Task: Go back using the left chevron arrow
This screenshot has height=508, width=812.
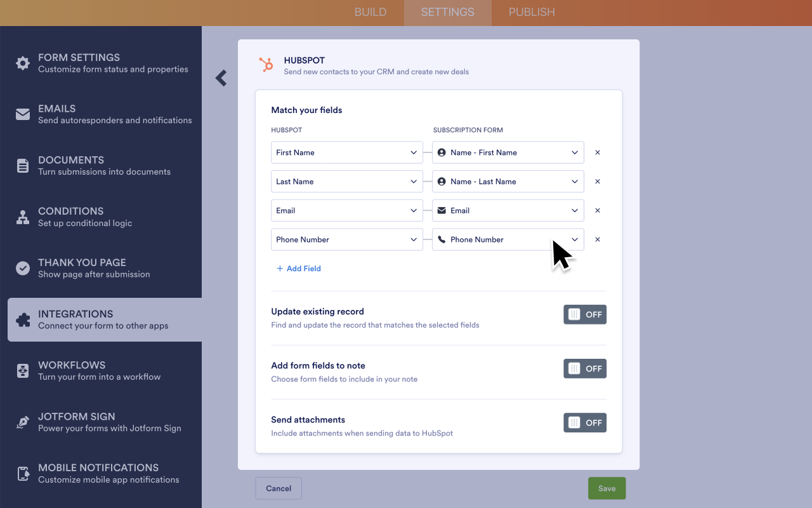Action: click(x=221, y=78)
